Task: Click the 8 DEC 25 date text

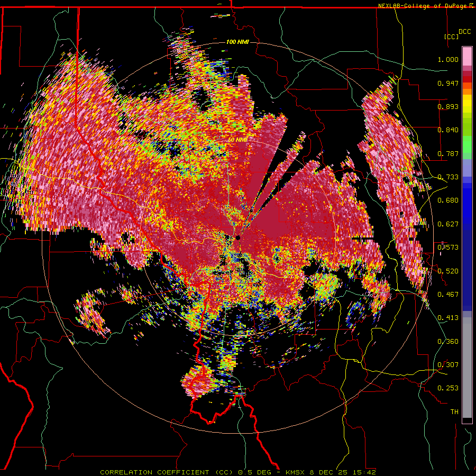Action: coord(329,472)
